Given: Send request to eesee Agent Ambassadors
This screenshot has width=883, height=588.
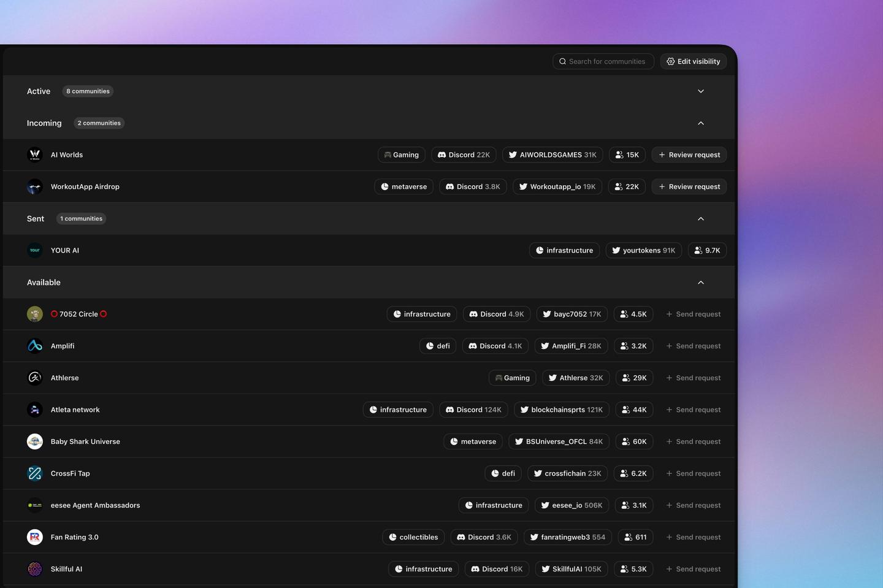Looking at the screenshot, I should [694, 505].
